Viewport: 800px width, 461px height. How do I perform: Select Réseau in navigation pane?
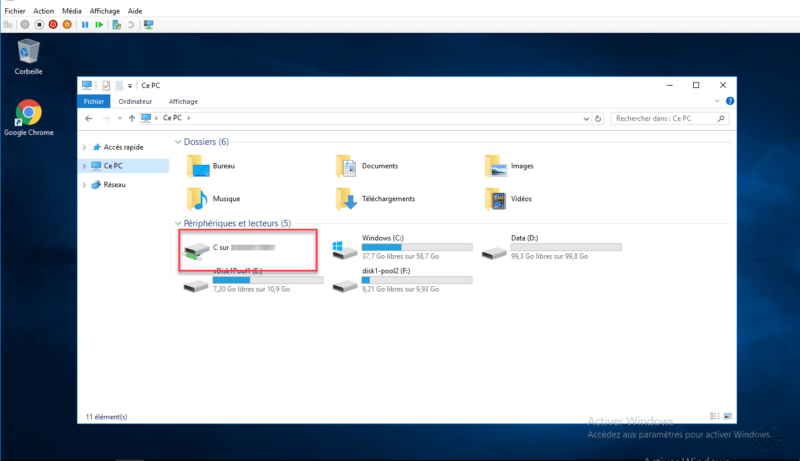(114, 185)
